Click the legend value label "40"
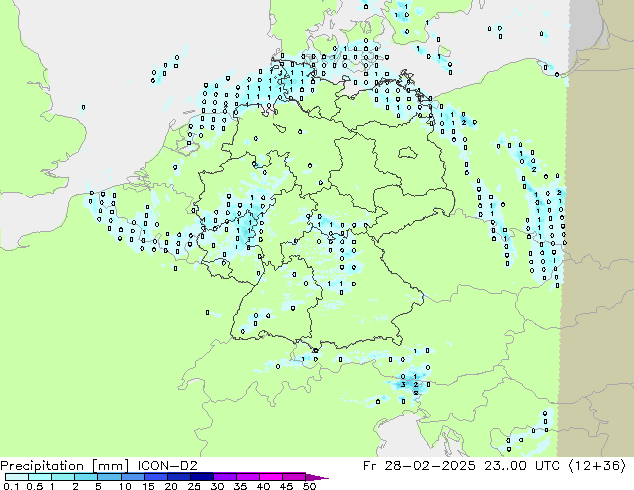634x490 pixels. pos(264,486)
